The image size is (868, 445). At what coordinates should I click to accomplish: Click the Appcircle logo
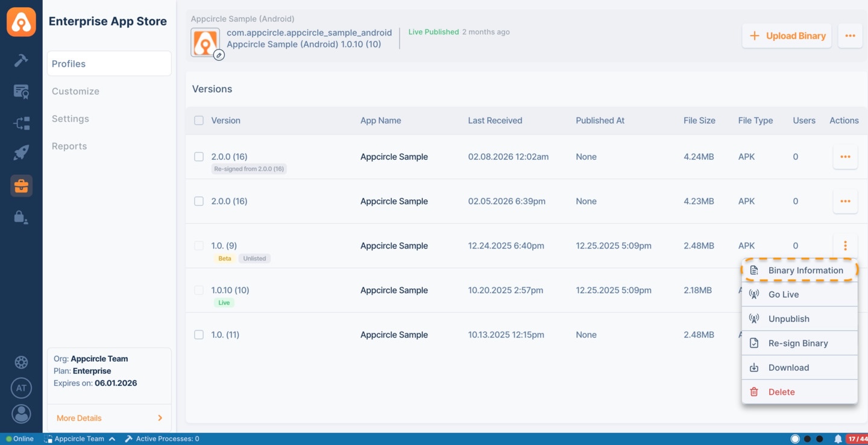point(21,22)
